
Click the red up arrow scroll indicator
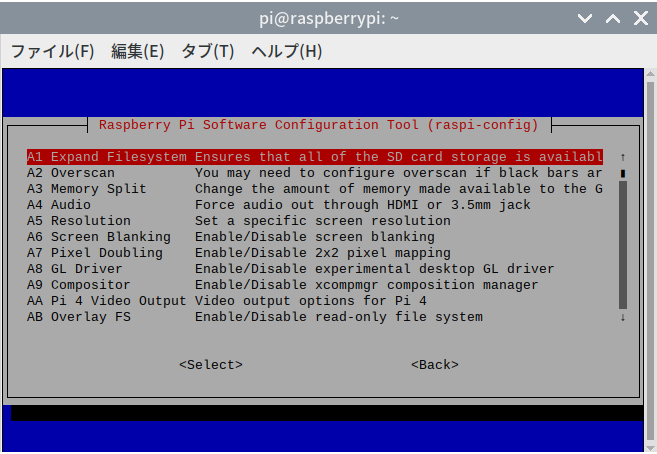click(x=623, y=157)
